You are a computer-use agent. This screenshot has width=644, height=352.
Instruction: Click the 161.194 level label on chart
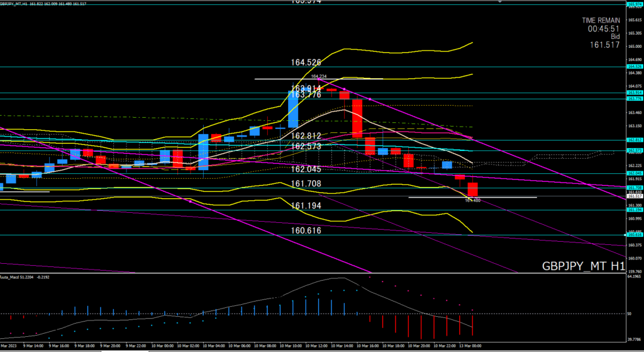pyautogui.click(x=306, y=206)
